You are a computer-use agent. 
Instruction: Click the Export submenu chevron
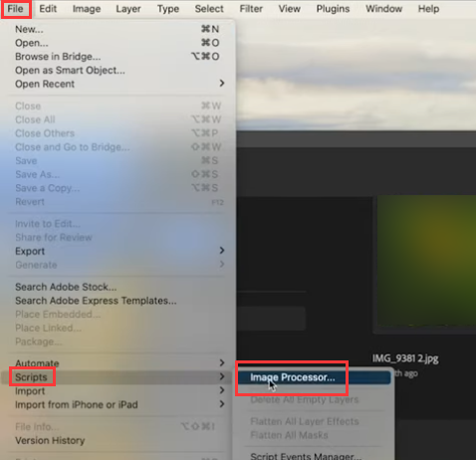click(x=222, y=251)
